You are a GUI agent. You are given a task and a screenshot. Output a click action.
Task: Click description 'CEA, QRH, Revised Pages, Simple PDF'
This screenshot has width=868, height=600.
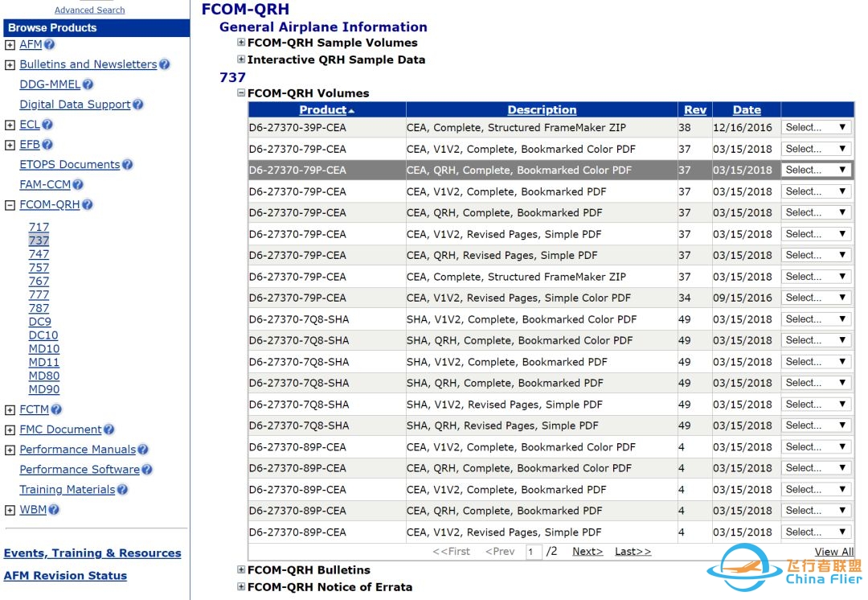(x=502, y=256)
